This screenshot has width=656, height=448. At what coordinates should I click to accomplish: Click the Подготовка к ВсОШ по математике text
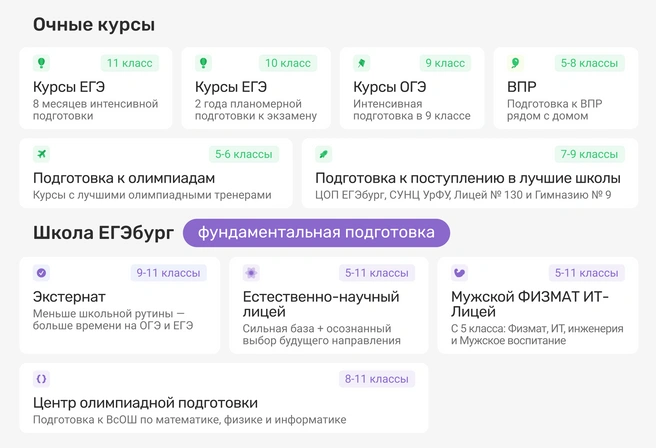(190, 420)
